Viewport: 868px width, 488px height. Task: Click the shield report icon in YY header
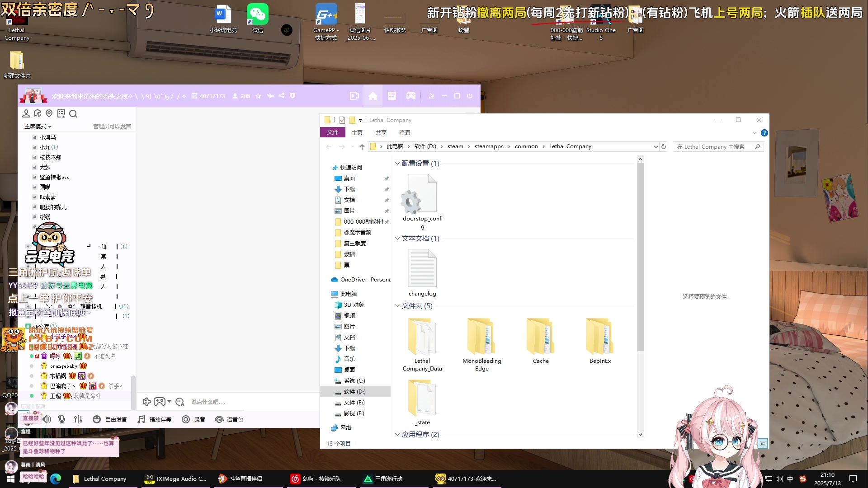click(292, 96)
